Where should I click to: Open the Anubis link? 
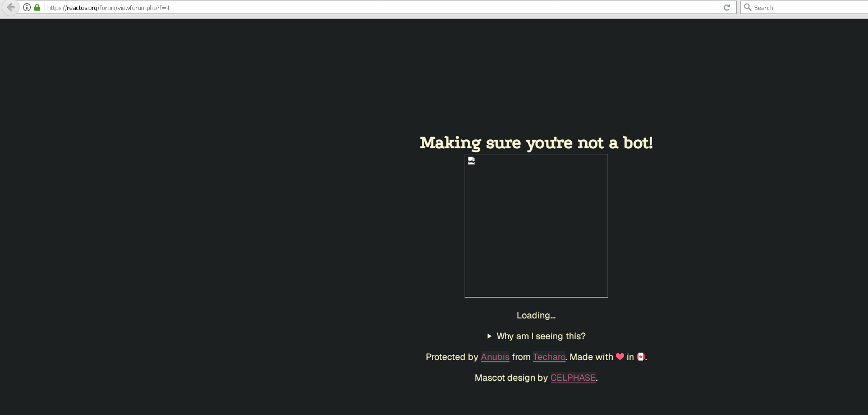495,357
